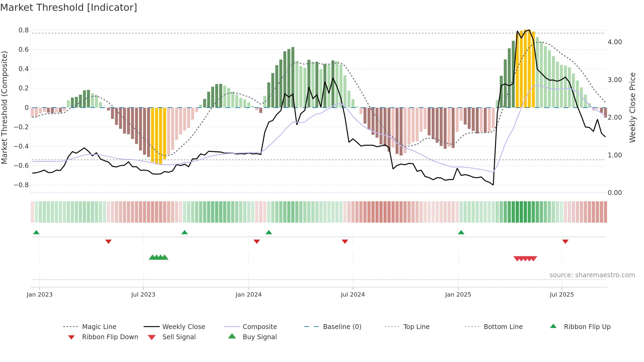The height and width of the screenshot is (362, 644).
Task: Toggle the Magic Line legend entry
Action: (90, 327)
